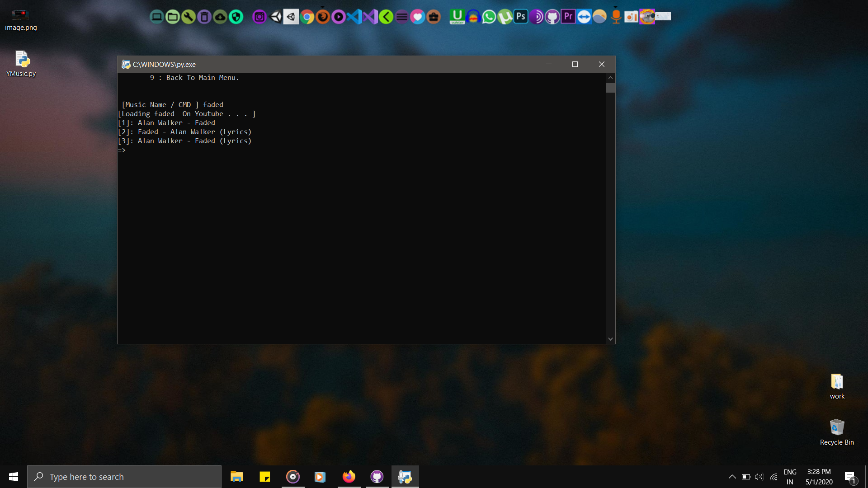This screenshot has width=868, height=488.
Task: Open Premiere Pro from the dock
Action: click(x=568, y=17)
